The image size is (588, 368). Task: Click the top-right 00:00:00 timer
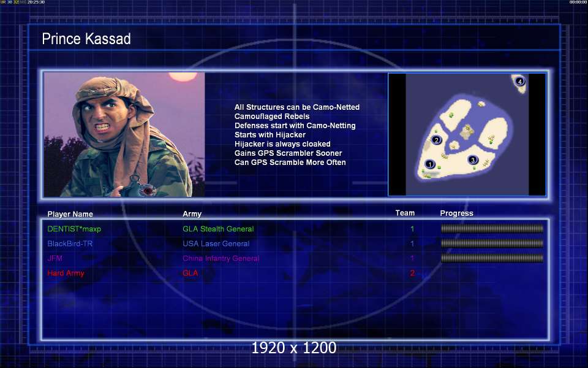(x=578, y=2)
